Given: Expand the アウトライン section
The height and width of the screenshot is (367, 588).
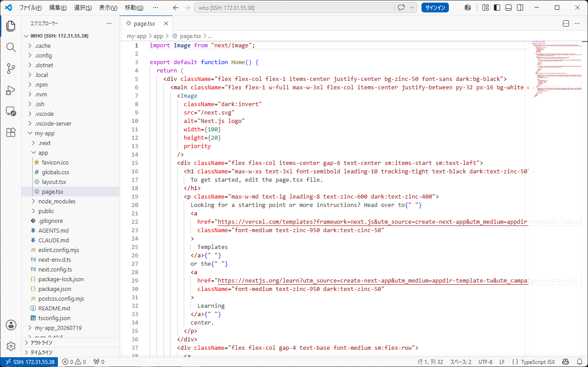Looking at the screenshot, I should [71, 343].
